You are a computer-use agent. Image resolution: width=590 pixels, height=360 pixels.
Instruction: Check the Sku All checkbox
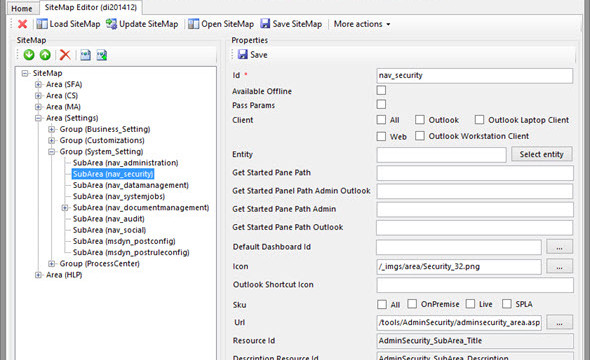pos(382,304)
